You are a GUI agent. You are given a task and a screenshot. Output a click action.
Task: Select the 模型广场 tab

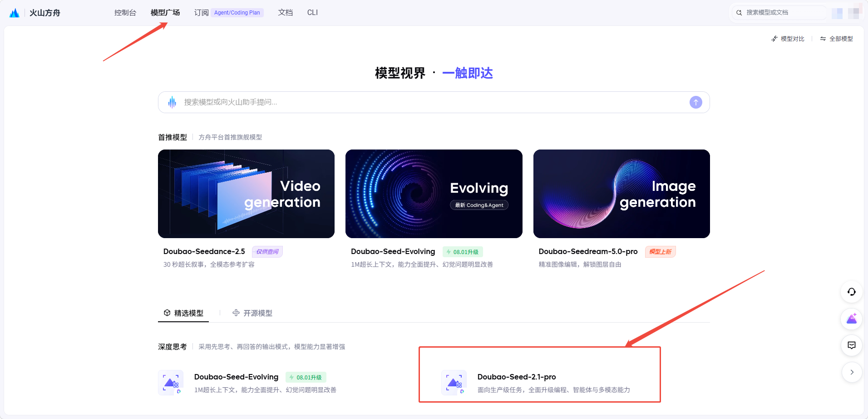(165, 13)
